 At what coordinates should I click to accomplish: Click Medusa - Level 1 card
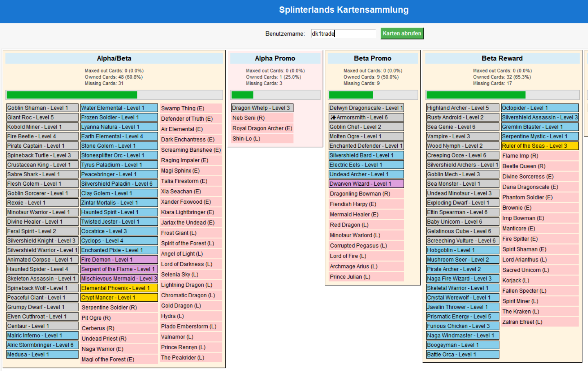pyautogui.click(x=42, y=354)
